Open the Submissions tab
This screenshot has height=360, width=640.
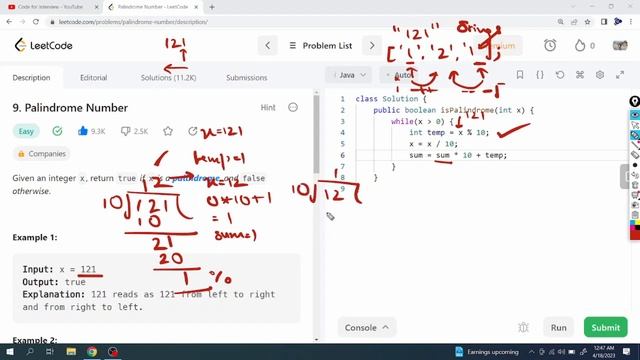[x=247, y=78]
